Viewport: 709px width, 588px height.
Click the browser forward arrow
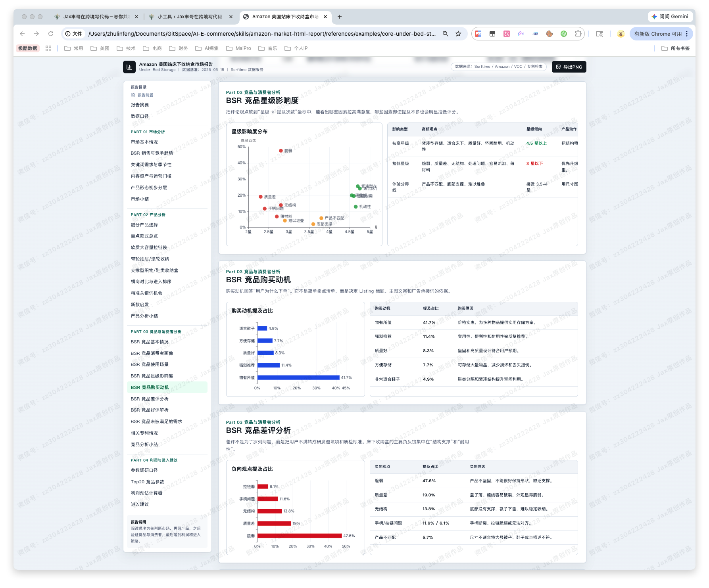[x=37, y=34]
